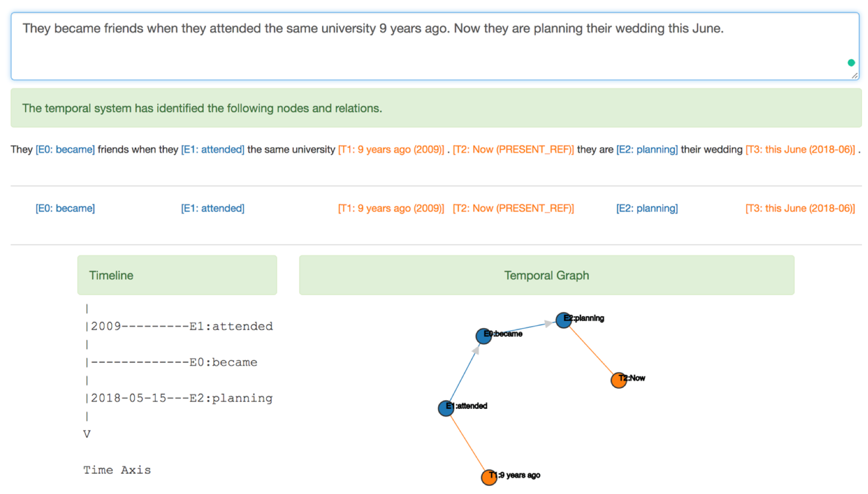This screenshot has width=868, height=494.
Task: Click the orange T2:Now graph node
Action: 618,380
